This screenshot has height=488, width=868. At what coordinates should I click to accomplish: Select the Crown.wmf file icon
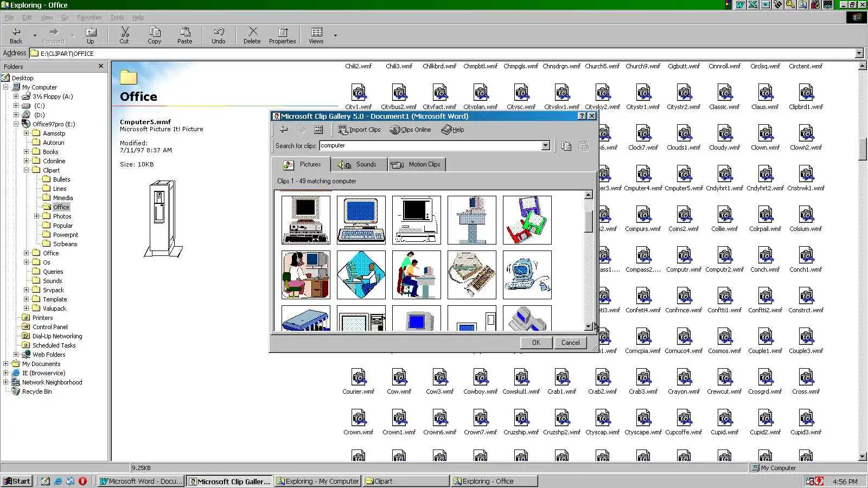pos(359,418)
